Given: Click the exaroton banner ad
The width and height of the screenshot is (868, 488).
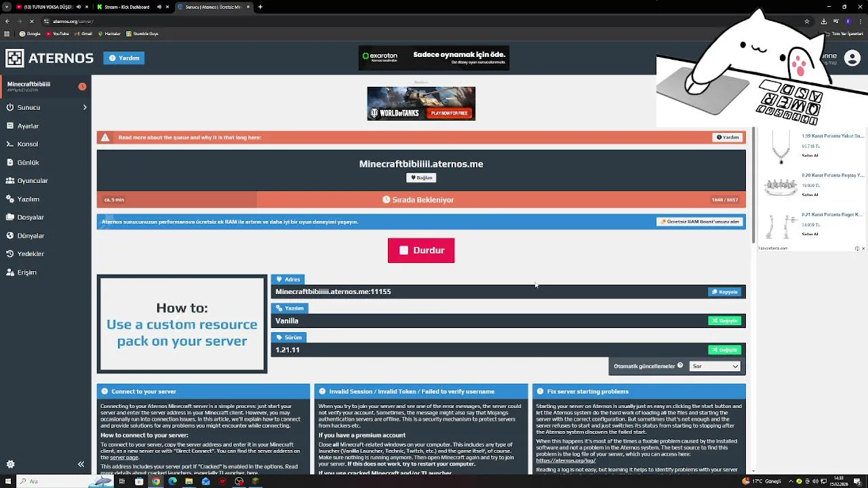Looking at the screenshot, I should tap(434, 58).
